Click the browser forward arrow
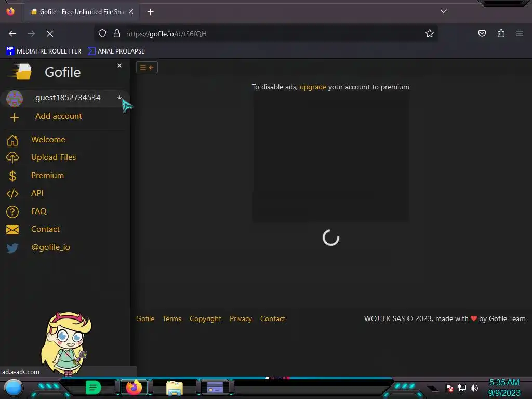Image resolution: width=532 pixels, height=399 pixels. [31, 34]
